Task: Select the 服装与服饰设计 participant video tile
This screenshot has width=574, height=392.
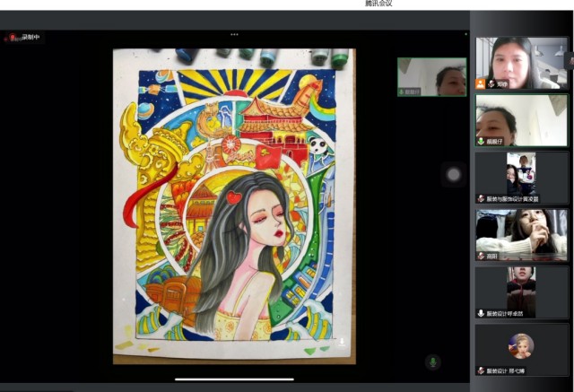Action: (x=521, y=178)
